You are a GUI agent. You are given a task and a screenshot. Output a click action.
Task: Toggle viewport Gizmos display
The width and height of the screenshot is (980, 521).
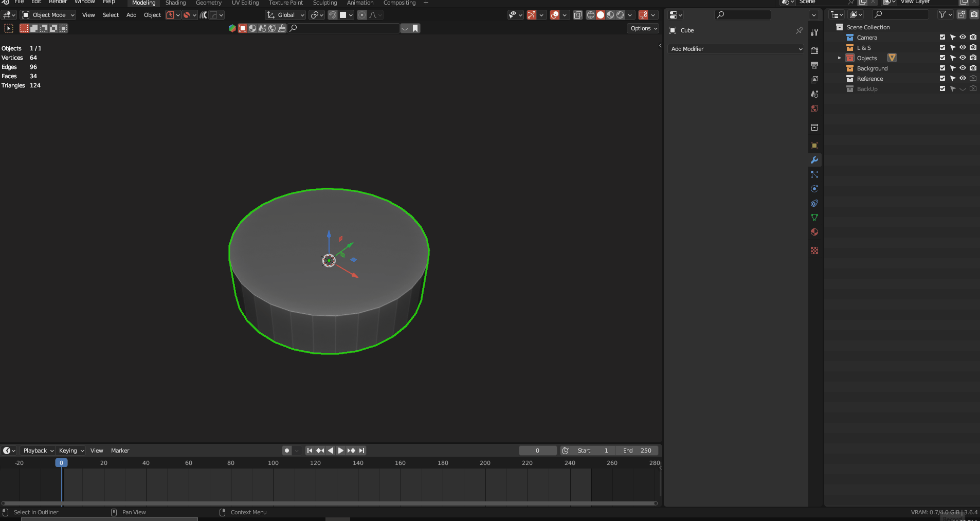[x=532, y=15]
